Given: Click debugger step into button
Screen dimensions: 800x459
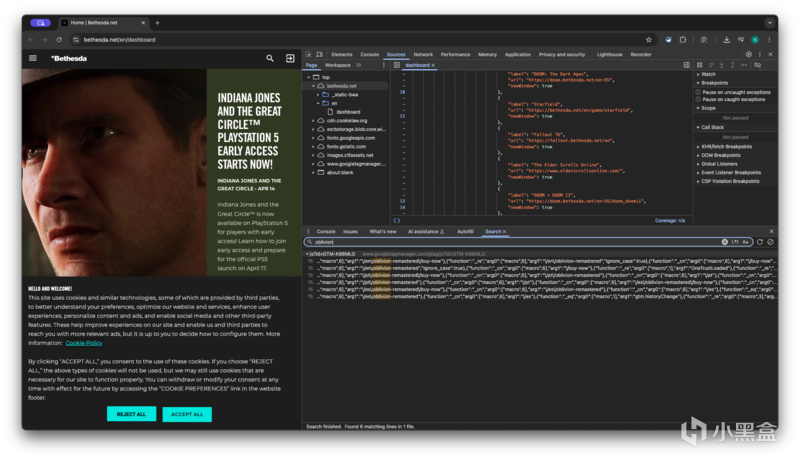Looking at the screenshot, I should 721,65.
